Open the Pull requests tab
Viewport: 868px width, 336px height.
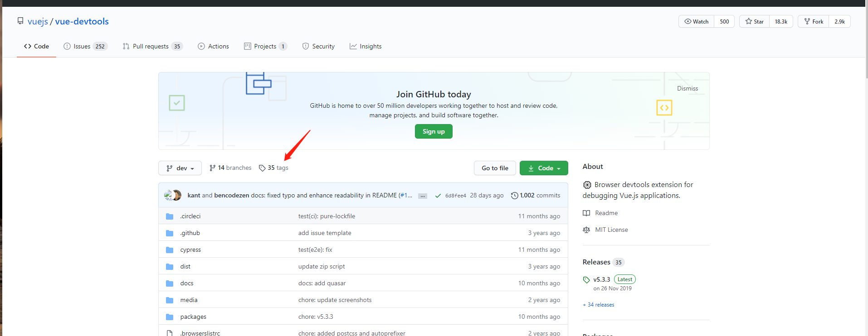pos(152,46)
